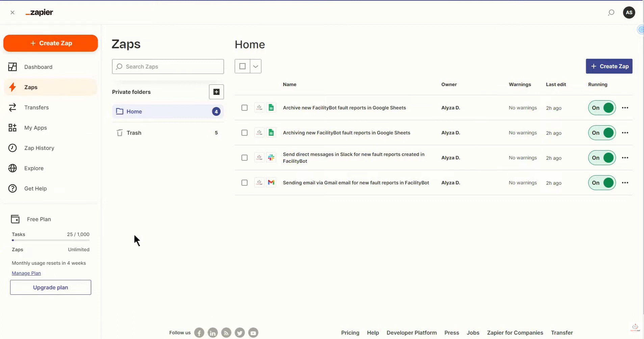The image size is (644, 339).
Task: Open Send direct messages in Slack Zap
Action: point(354,158)
